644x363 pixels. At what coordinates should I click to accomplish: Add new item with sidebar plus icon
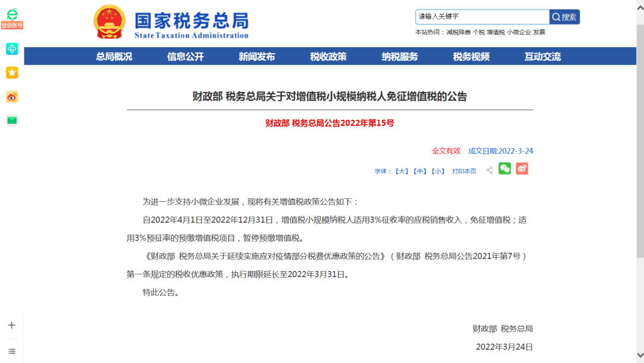pyautogui.click(x=11, y=325)
